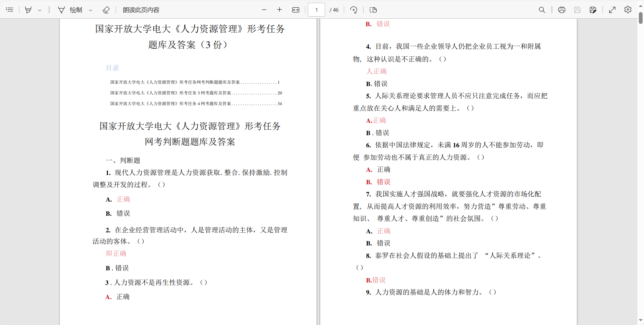Click scrollbar down arrow

(641, 321)
